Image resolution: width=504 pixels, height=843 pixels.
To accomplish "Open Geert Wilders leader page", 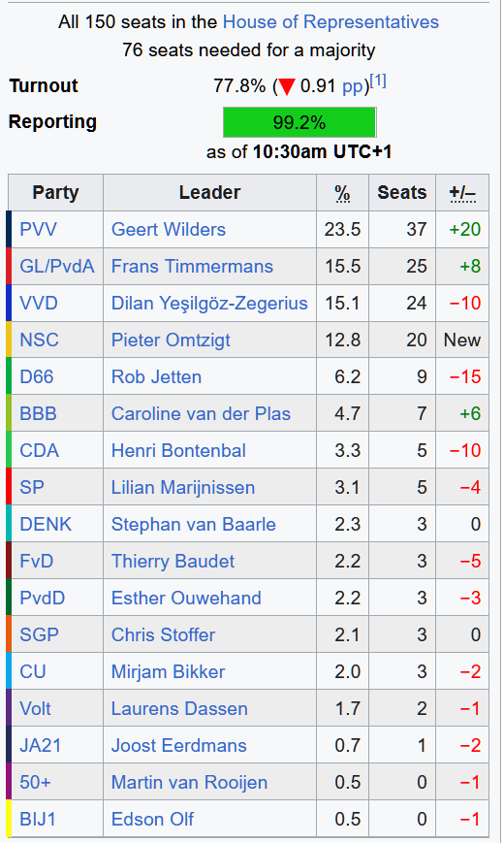I will click(x=169, y=230).
